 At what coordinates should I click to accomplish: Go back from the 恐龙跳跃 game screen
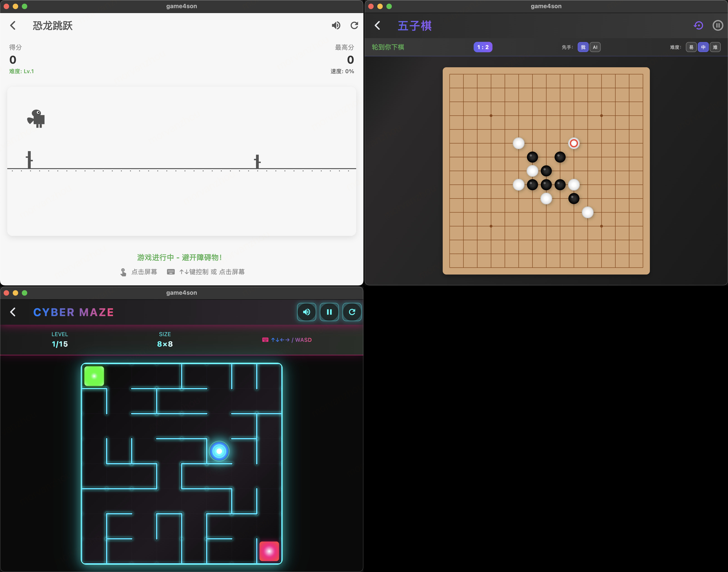(13, 25)
